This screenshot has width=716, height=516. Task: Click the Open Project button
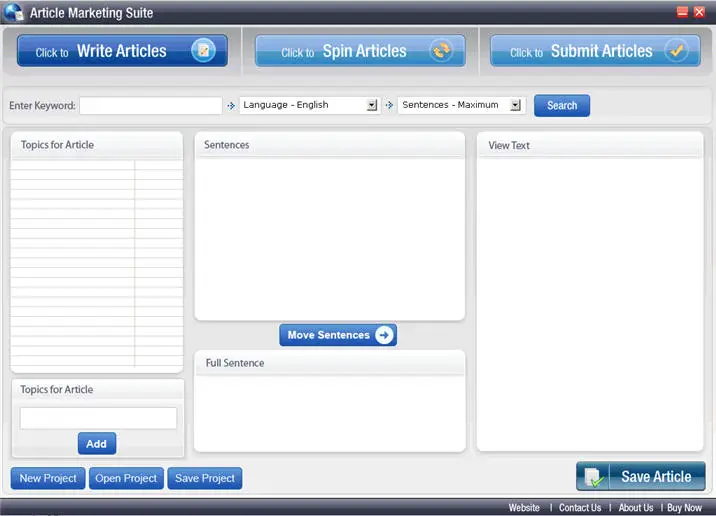click(126, 478)
